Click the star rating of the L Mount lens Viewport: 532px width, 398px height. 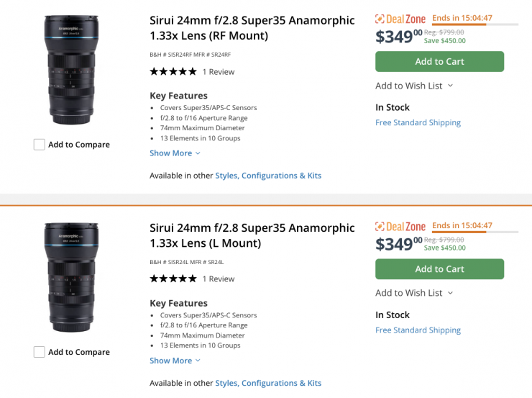click(x=173, y=279)
